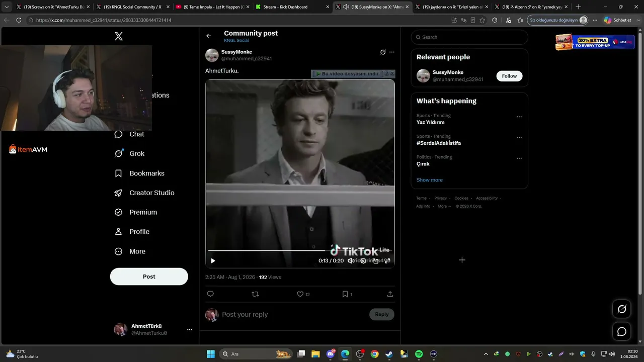Screen dimensions: 644x362
Task: Go back using the Community post arrow
Action: pos(209,36)
